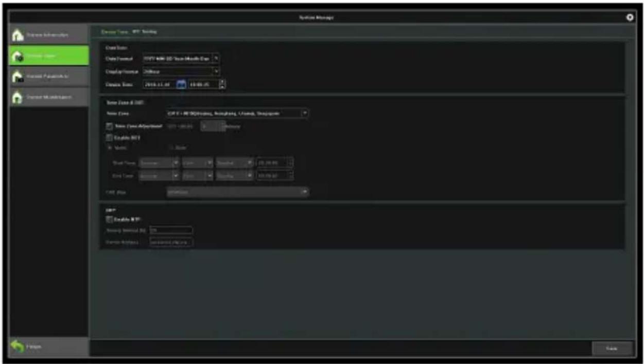The height and width of the screenshot is (364, 644).
Task: Open the End Time week dropdown
Action: (197, 176)
